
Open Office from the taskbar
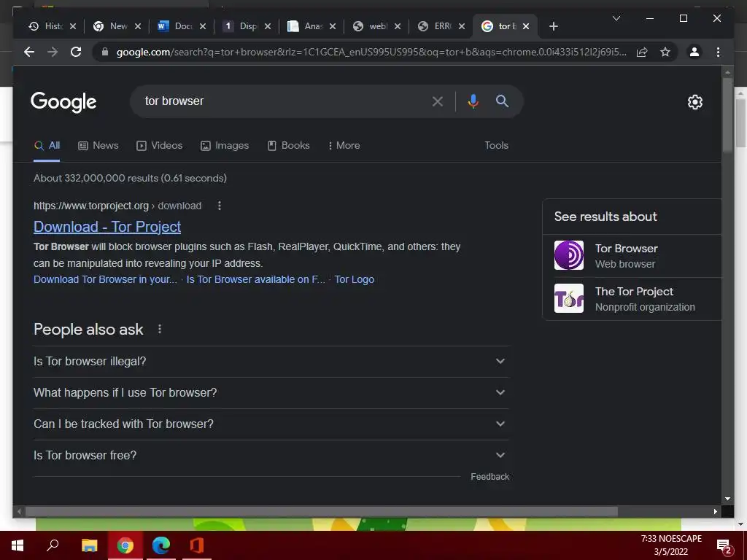click(x=197, y=545)
